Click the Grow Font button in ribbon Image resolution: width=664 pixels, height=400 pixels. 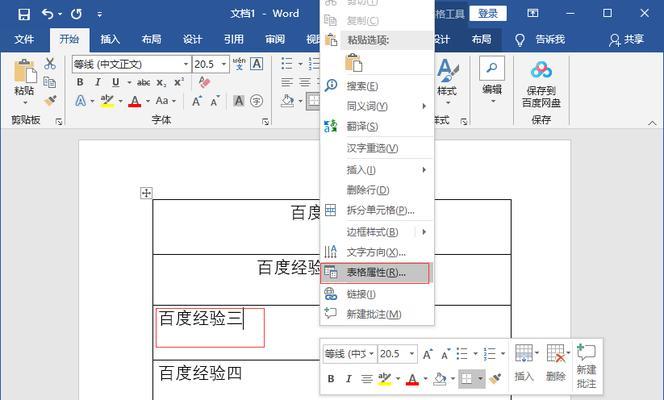(197, 101)
